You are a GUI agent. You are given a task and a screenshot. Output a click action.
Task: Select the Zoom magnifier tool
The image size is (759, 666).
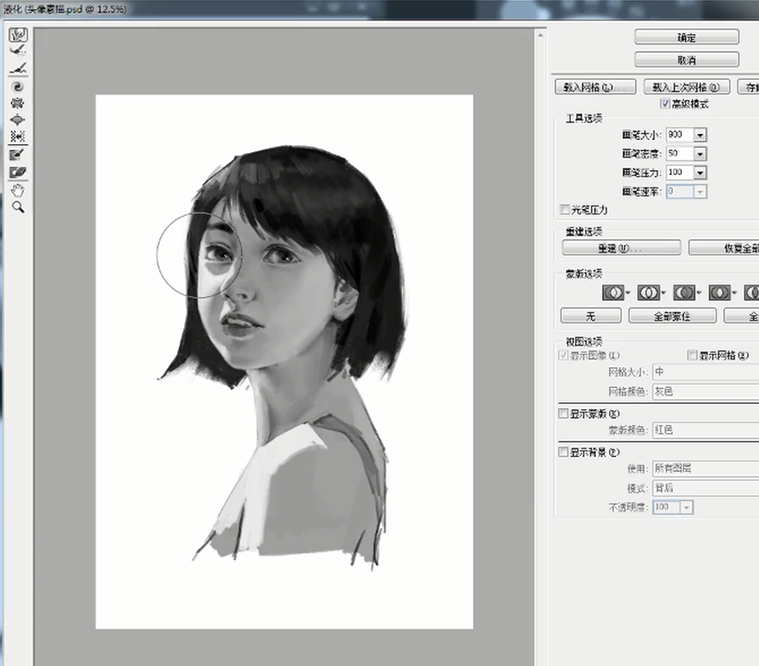pos(17,206)
